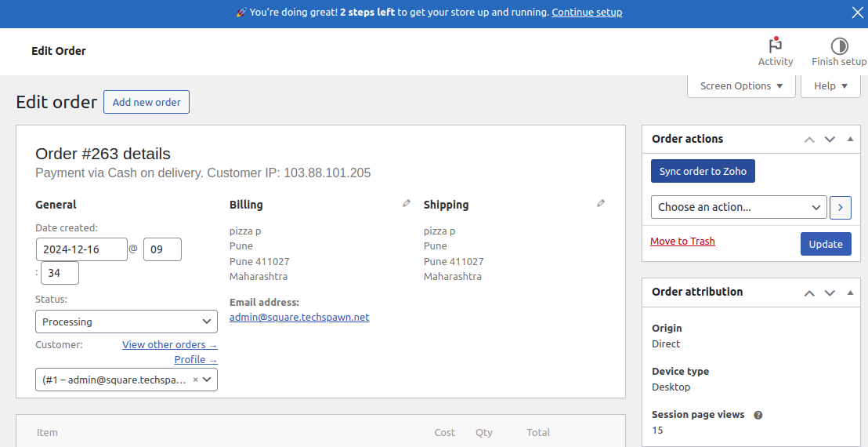Open the order Status dropdown

[x=126, y=322]
